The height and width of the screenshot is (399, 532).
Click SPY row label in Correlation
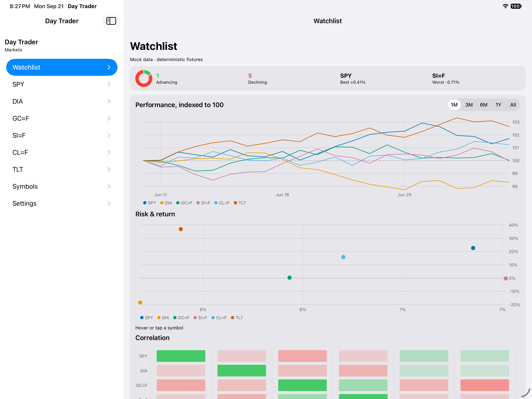coord(143,356)
